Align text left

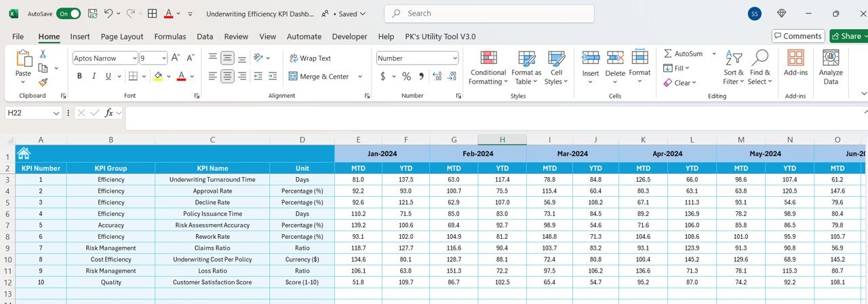(213, 76)
